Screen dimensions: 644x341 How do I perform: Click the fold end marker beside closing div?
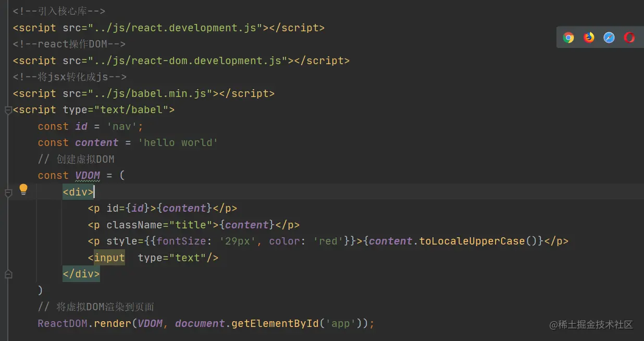8,274
